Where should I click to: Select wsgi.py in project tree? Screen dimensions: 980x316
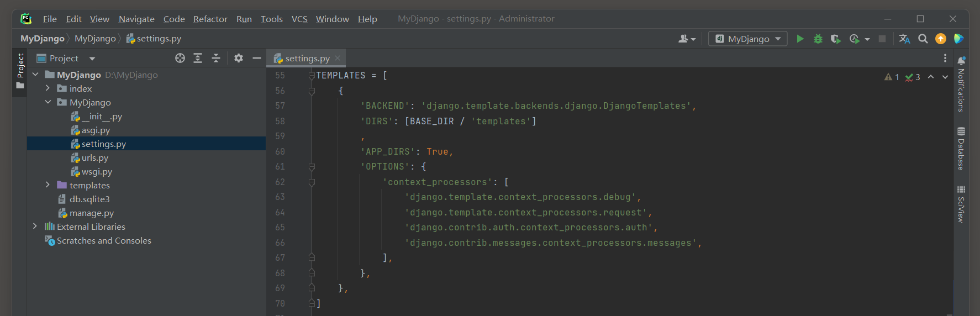click(x=91, y=171)
